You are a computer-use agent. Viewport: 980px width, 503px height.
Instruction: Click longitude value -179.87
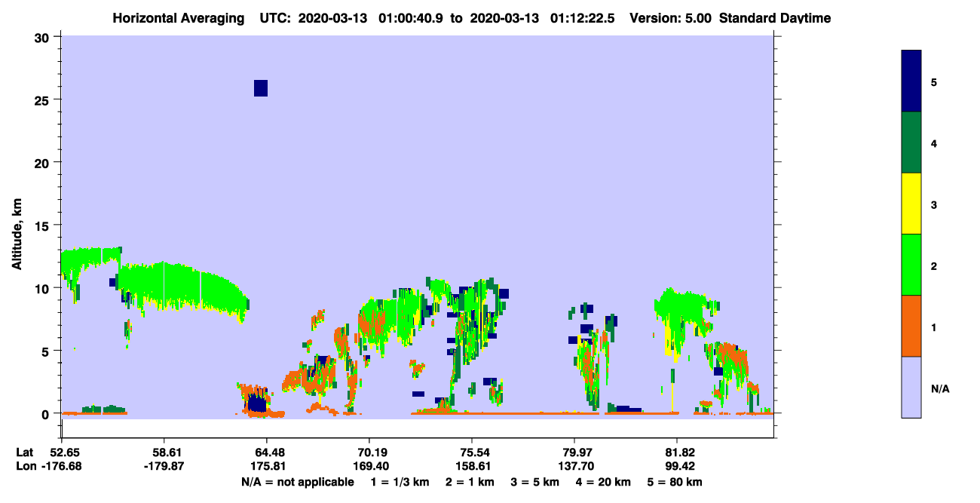(x=164, y=467)
